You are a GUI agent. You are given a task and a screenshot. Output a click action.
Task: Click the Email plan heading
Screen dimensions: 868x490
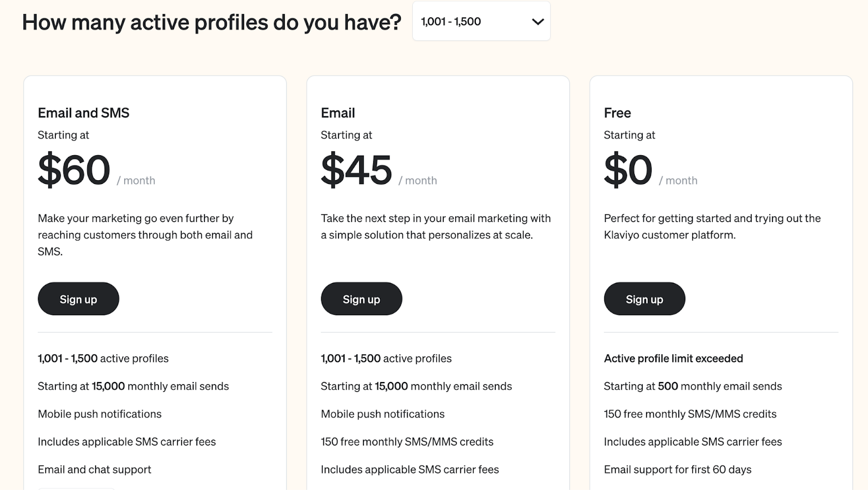pos(337,113)
